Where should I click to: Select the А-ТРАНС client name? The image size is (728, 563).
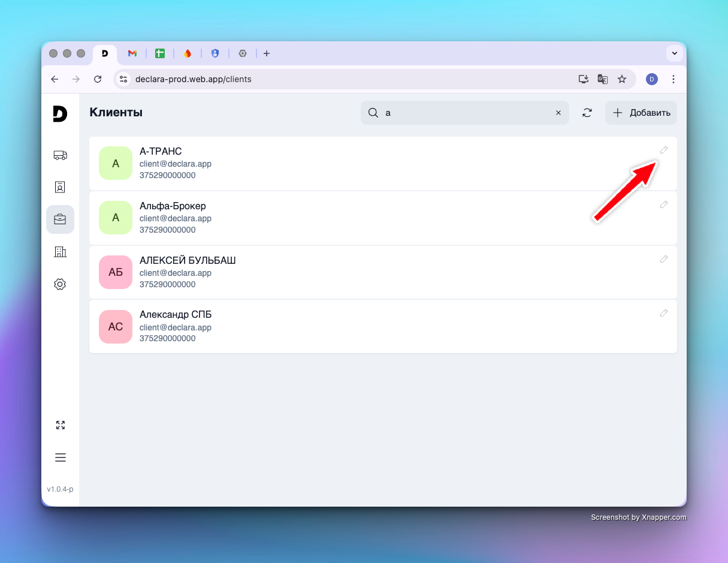click(x=161, y=152)
